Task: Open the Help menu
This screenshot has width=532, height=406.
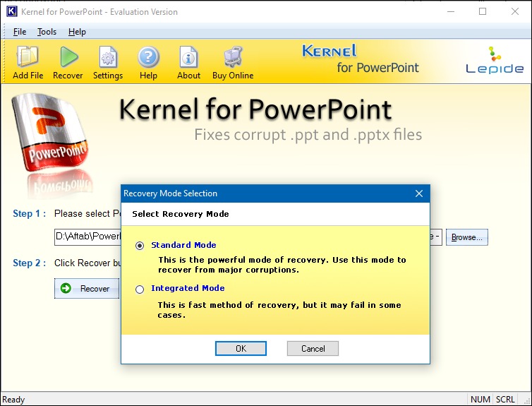Action: [77, 32]
